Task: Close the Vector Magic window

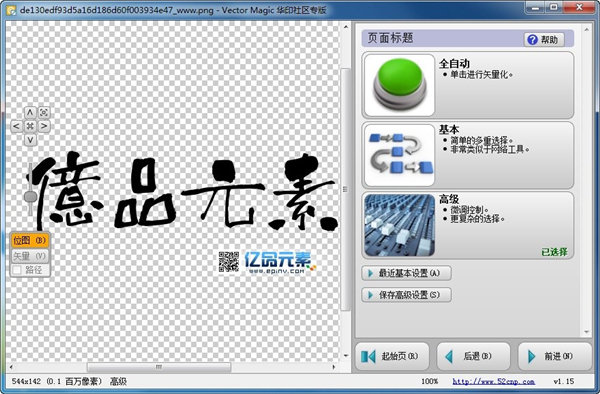Action: [579, 7]
